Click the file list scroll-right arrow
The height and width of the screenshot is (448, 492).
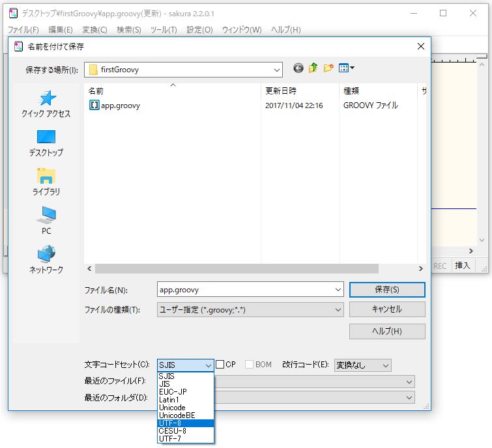[x=421, y=269]
